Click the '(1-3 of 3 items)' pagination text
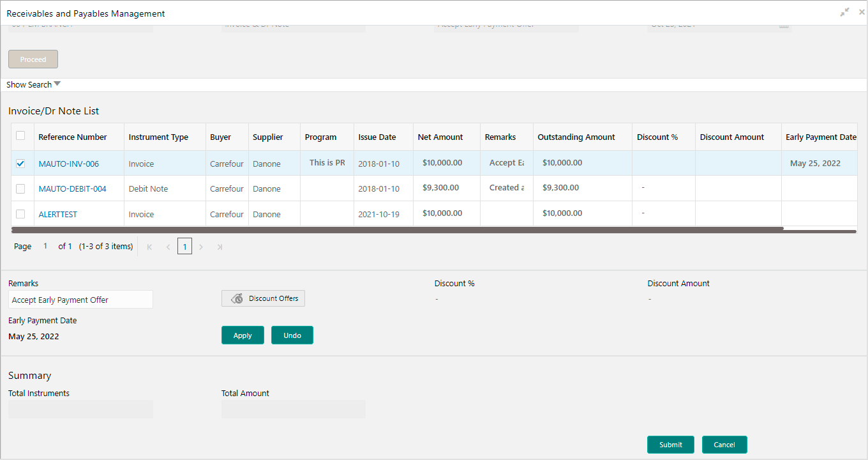This screenshot has width=868, height=460. 106,246
